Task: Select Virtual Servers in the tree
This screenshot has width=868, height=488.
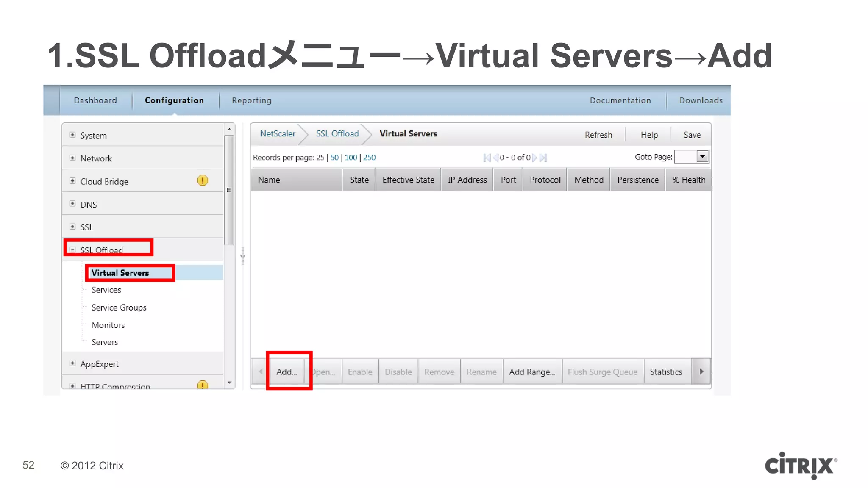Action: point(120,273)
